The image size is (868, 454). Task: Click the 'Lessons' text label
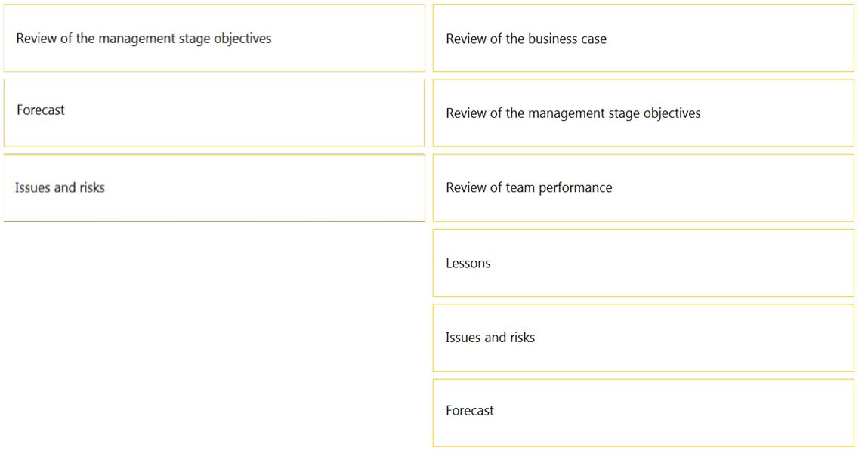(468, 263)
